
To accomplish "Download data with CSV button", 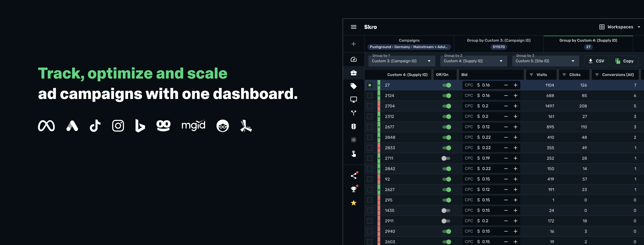I will coord(596,61).
